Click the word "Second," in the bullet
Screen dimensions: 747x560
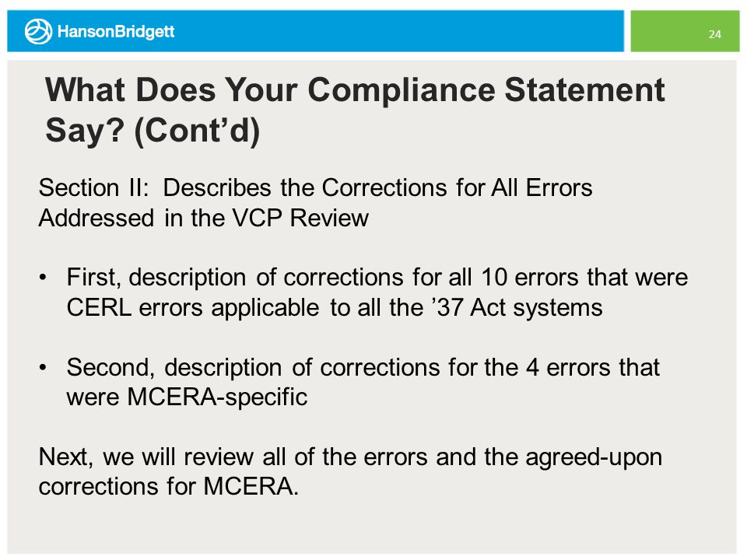point(111,368)
